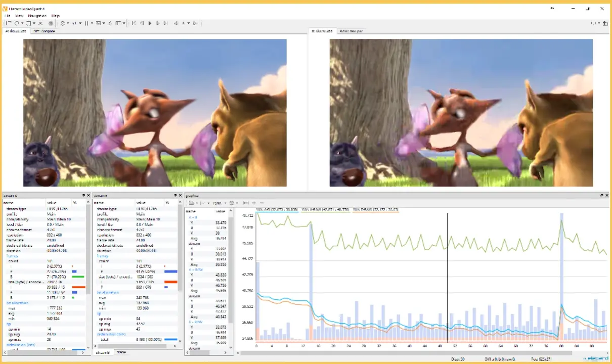Switch to the stream B bottom tab
This screenshot has height=364, width=612.
pos(103,352)
